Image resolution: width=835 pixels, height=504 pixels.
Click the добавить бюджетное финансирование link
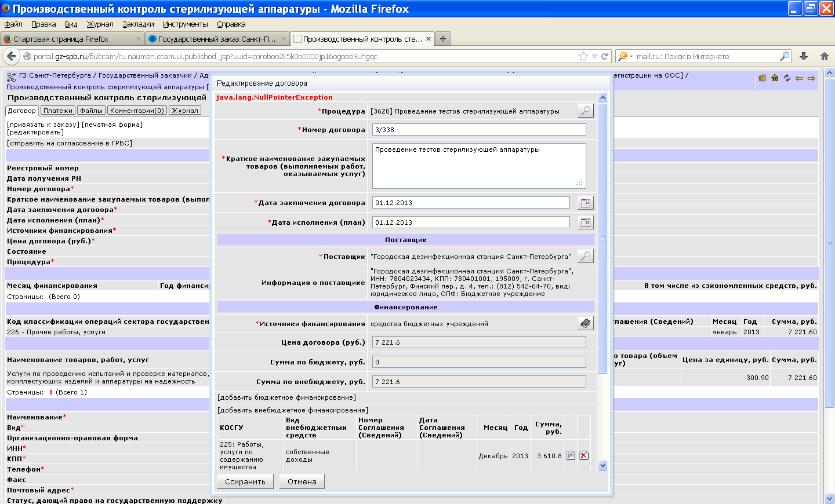pyautogui.click(x=286, y=397)
